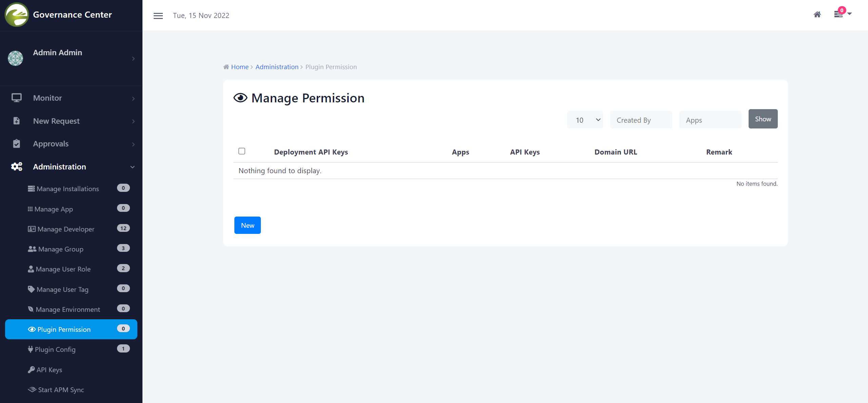Viewport: 868px width, 403px height.
Task: Open the notifications list icon with badge
Action: tap(838, 14)
